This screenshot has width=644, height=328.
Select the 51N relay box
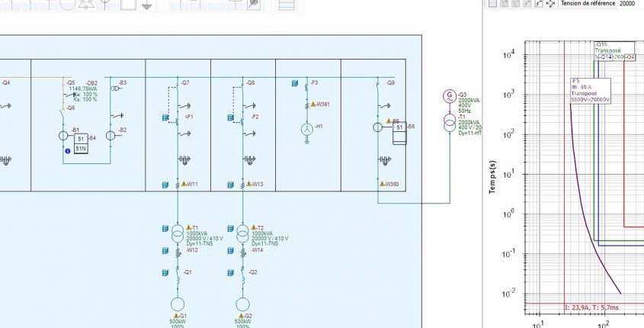(x=81, y=149)
